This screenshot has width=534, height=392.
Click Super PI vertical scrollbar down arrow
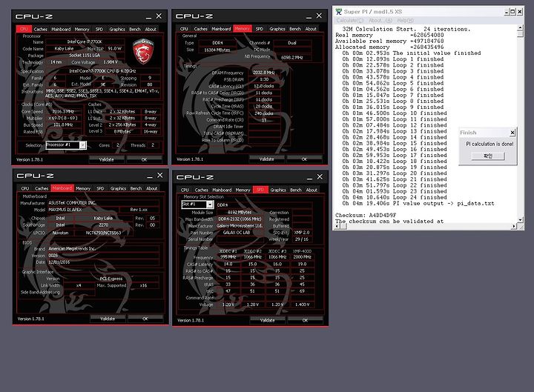pyautogui.click(x=520, y=220)
